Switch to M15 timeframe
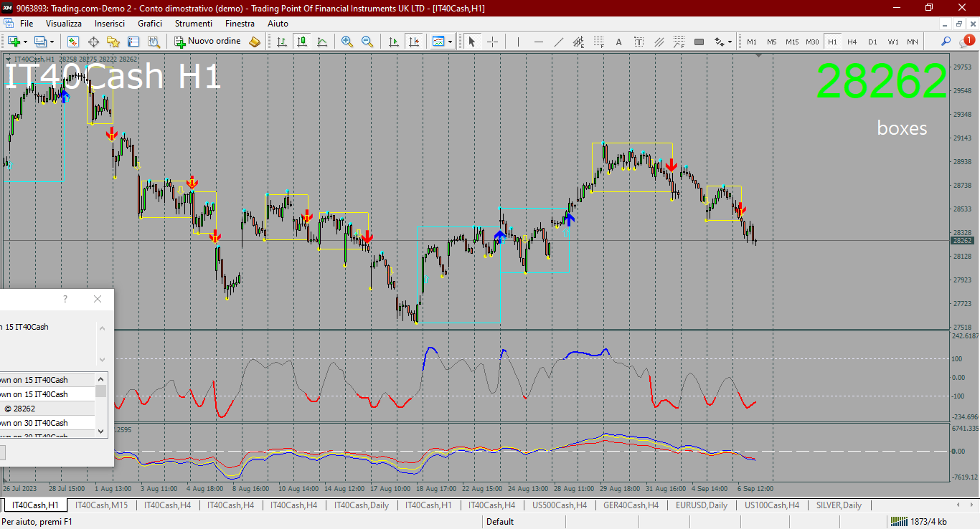Screen dimensions: 980x529 (792, 42)
